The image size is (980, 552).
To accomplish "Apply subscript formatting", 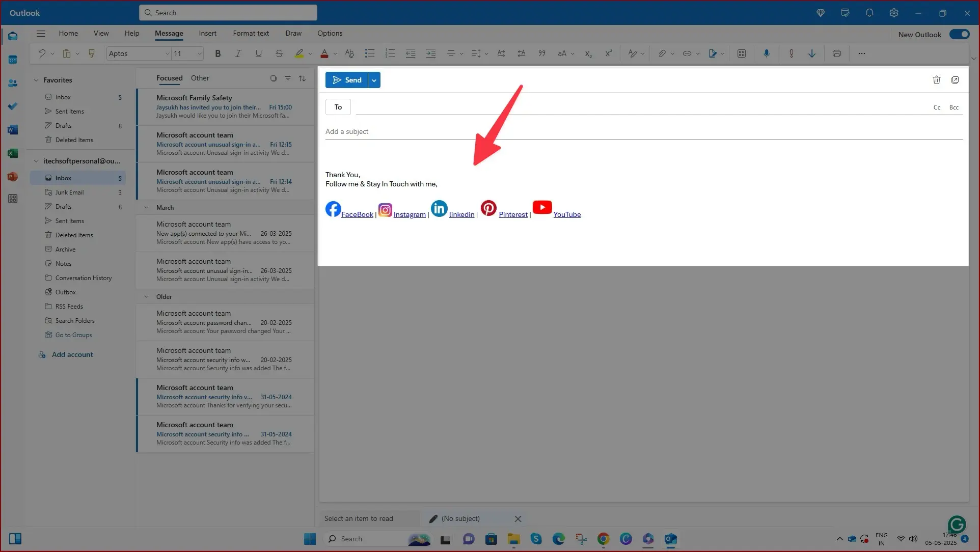I will tap(588, 53).
